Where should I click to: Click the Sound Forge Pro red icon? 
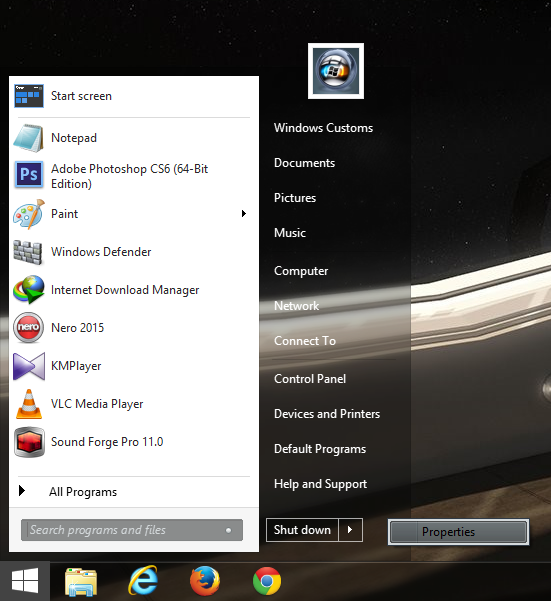tap(29, 442)
